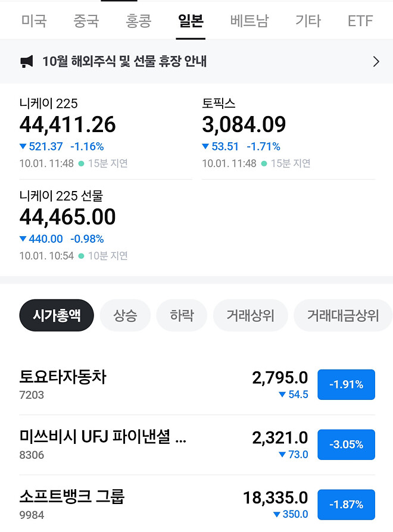Select the 거래상위 filter chip

[250, 315]
